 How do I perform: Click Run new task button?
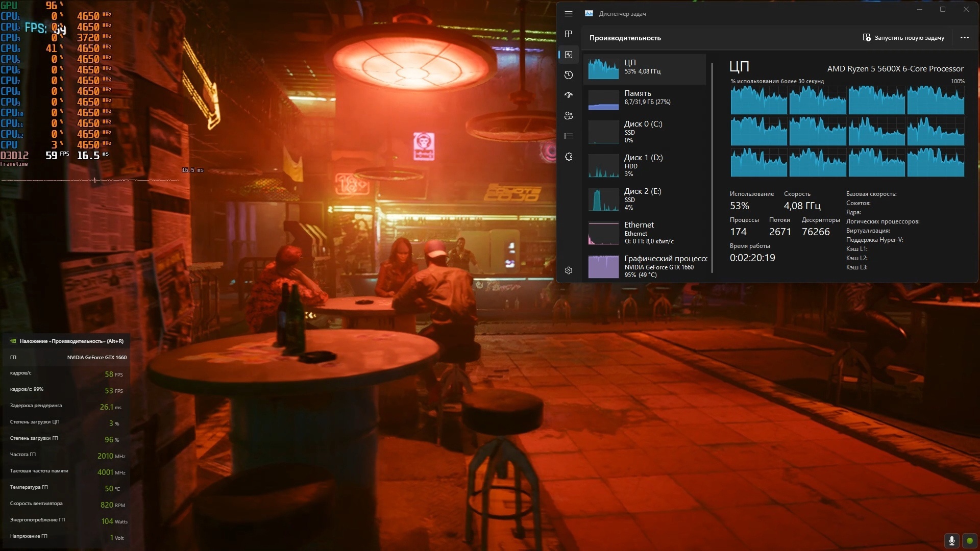903,38
